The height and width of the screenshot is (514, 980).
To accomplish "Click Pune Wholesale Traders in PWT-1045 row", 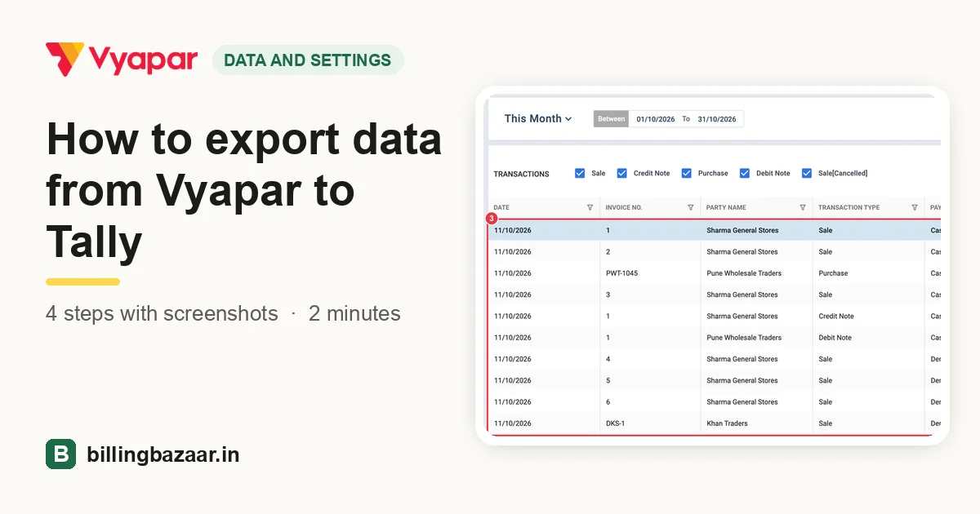I will tap(744, 273).
